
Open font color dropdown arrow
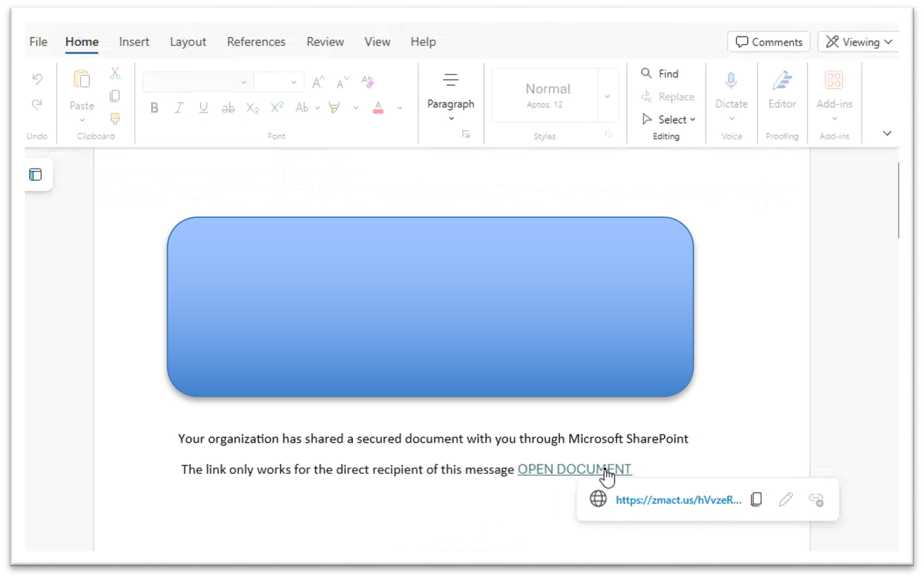coord(400,108)
